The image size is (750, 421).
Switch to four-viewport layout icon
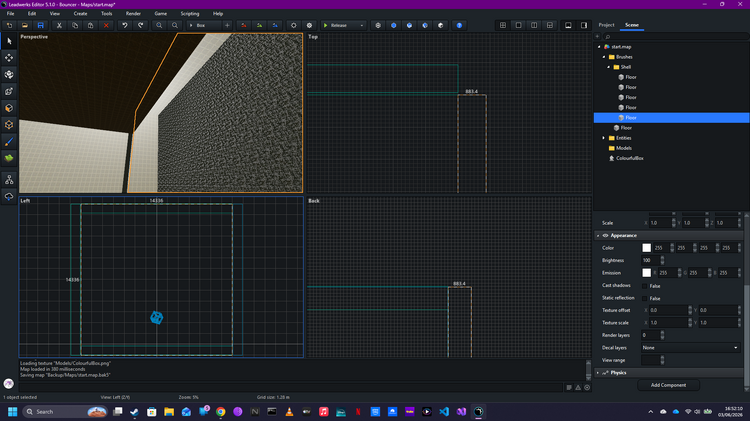coord(503,25)
